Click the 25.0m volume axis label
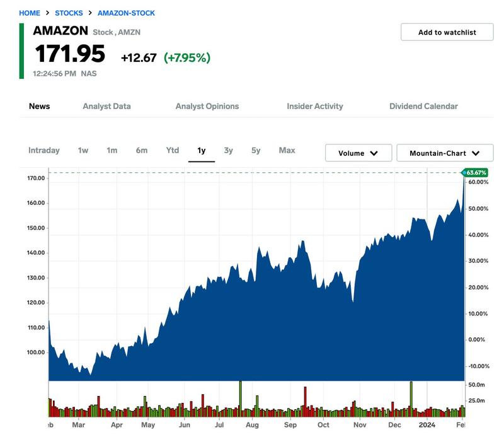Image resolution: width=504 pixels, height=442 pixels. (476, 400)
